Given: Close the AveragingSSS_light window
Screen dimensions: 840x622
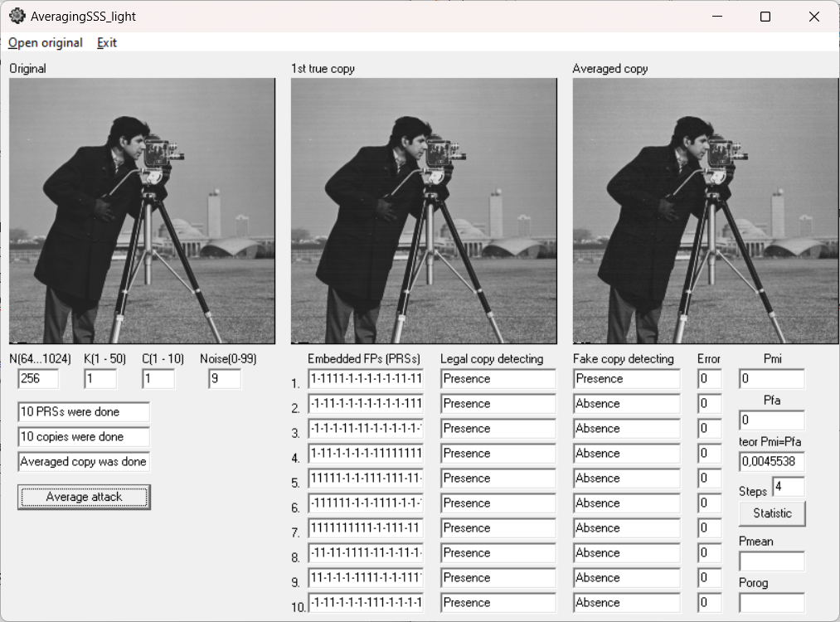Looking at the screenshot, I should 814,17.
